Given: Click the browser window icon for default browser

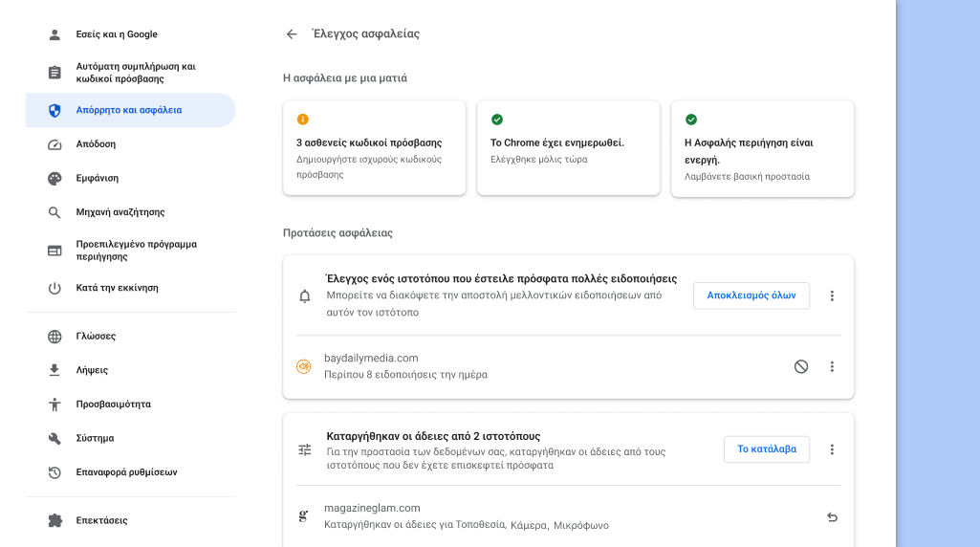Looking at the screenshot, I should point(54,251).
